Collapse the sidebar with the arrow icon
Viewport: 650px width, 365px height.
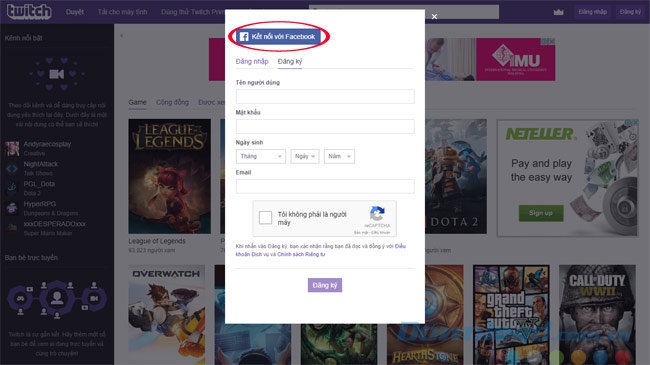coord(121,36)
